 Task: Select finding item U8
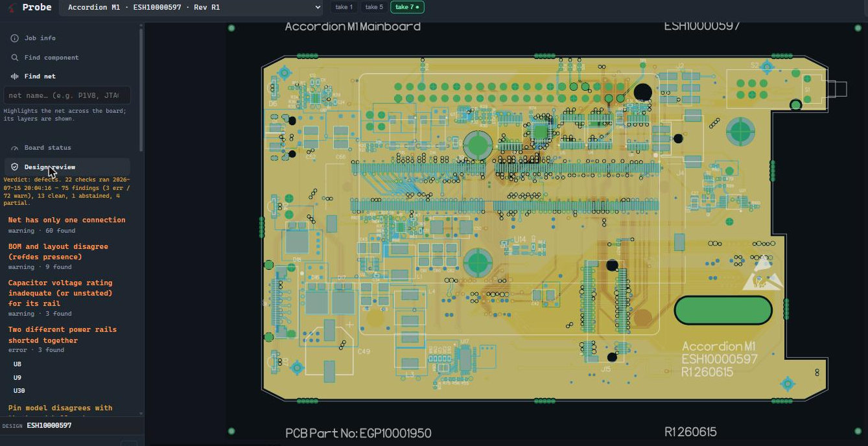point(18,364)
